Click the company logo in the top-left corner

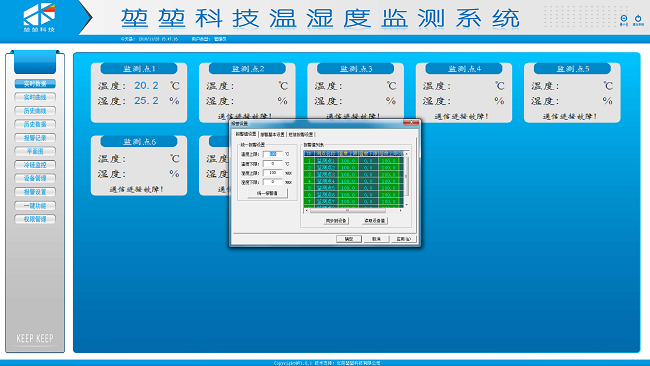point(39,17)
